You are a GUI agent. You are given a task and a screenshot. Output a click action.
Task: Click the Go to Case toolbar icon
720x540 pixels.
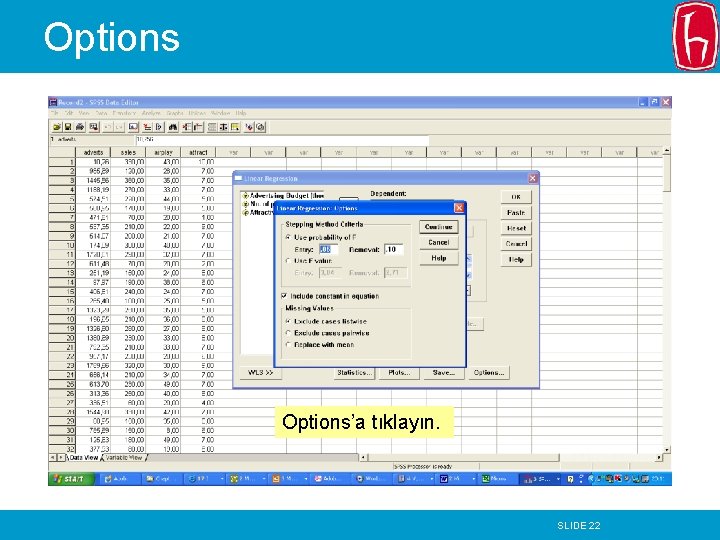coord(147,127)
